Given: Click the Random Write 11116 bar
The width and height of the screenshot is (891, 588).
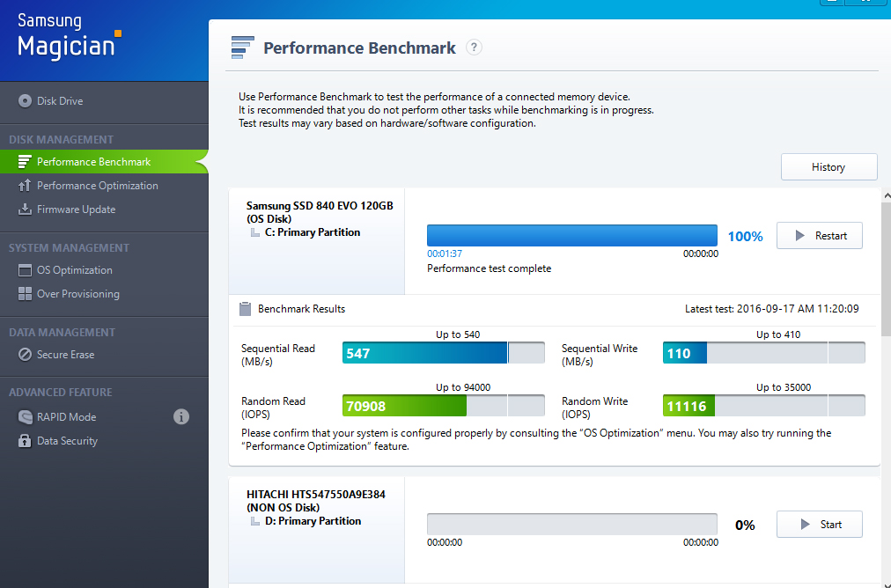Looking at the screenshot, I should 763,406.
